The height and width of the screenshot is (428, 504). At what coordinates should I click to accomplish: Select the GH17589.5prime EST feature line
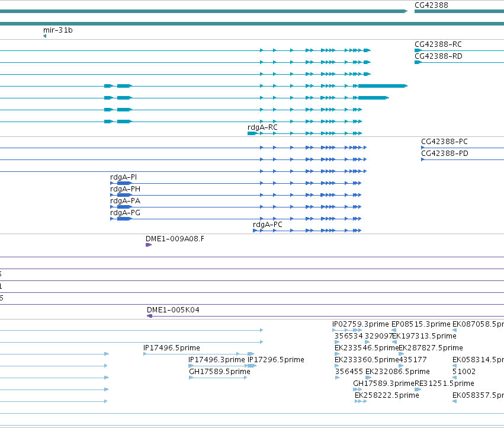[x=218, y=378]
